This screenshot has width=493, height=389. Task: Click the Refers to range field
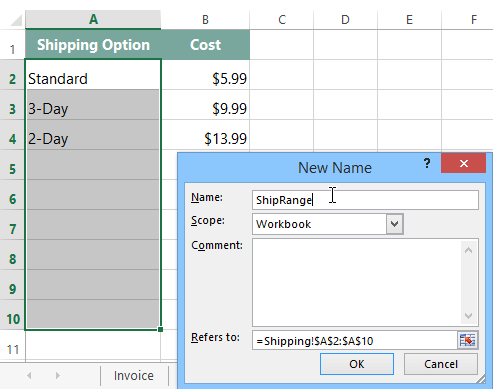point(355,340)
